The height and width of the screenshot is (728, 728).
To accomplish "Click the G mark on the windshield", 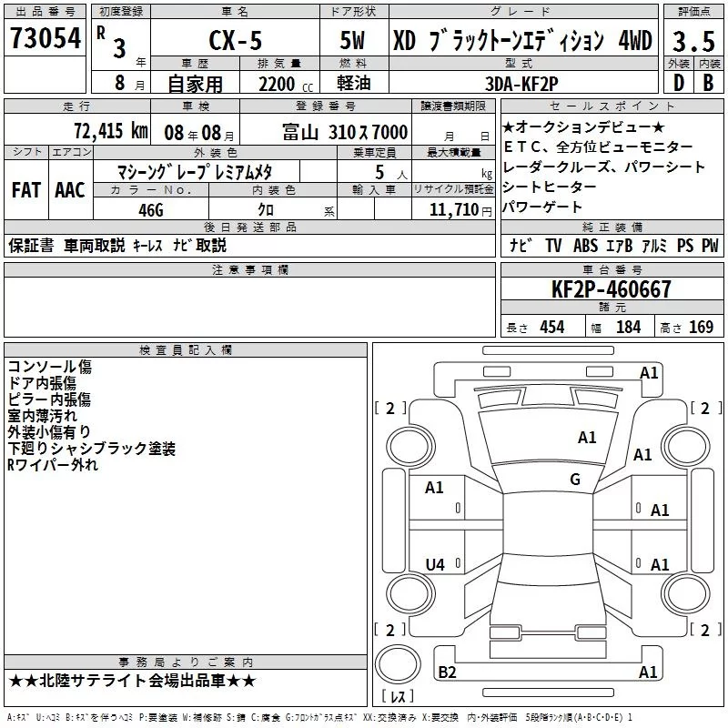I will click(575, 480).
